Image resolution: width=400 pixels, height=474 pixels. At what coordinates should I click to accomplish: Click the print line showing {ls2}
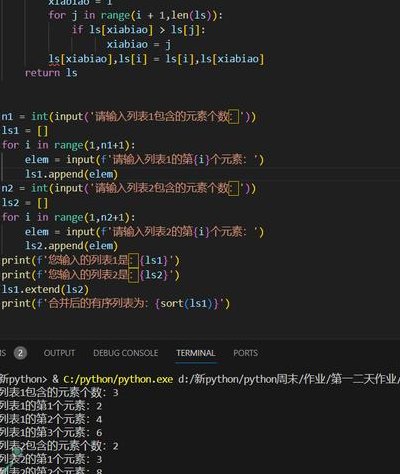[x=90, y=275]
